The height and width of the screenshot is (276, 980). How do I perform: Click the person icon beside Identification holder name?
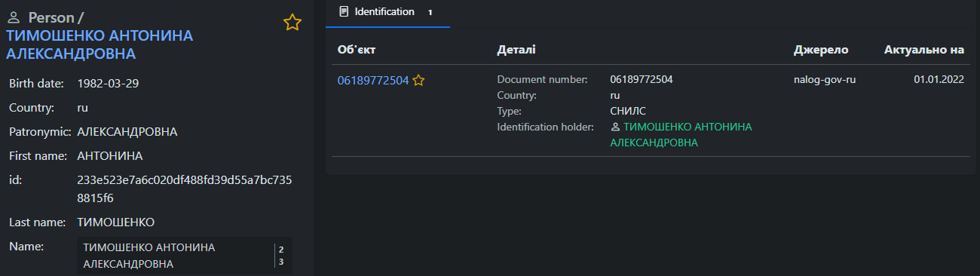click(615, 127)
